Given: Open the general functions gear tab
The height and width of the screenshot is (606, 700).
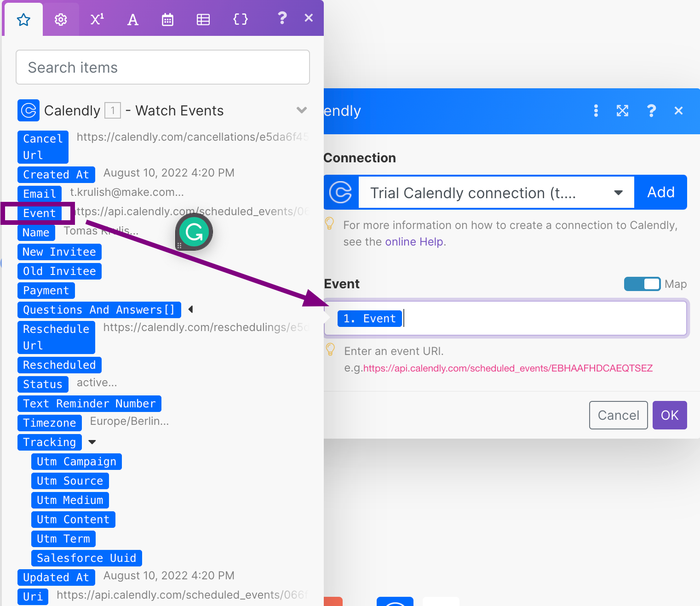Looking at the screenshot, I should pyautogui.click(x=61, y=19).
